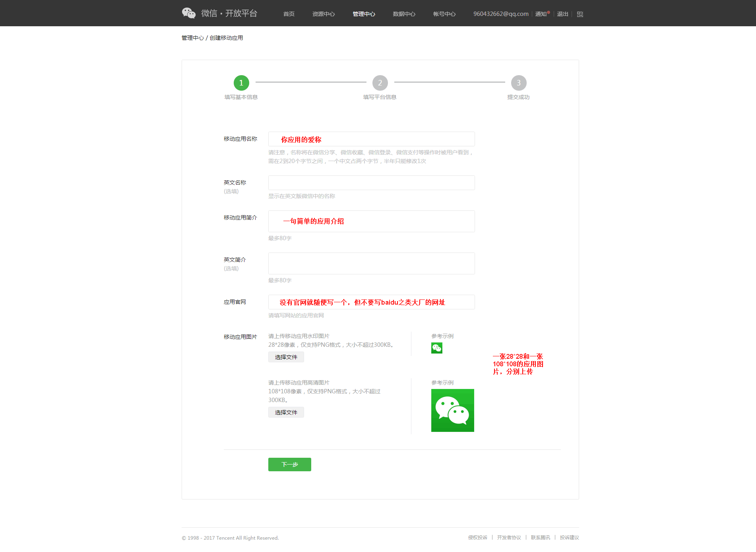The height and width of the screenshot is (552, 756).
Task: Select 管理中心 navigation item
Action: [x=364, y=14]
